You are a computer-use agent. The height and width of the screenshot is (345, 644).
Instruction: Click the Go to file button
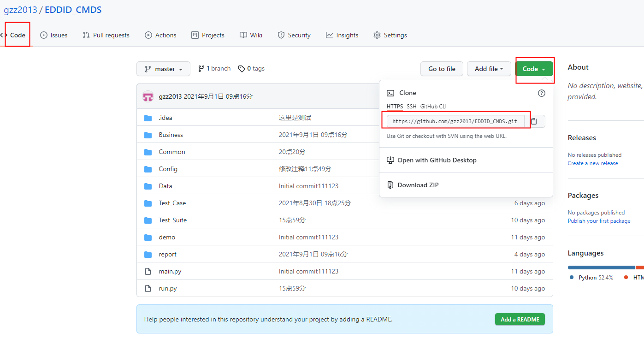(442, 69)
